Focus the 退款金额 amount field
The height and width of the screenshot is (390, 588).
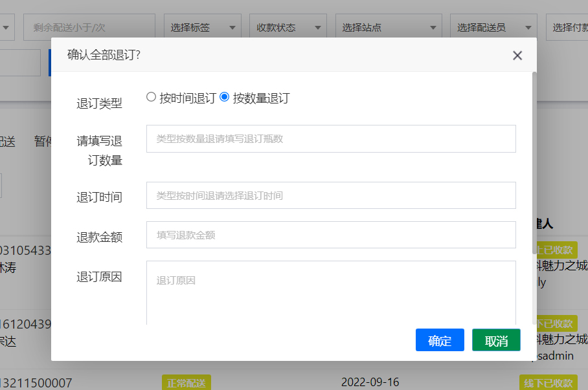click(x=331, y=235)
